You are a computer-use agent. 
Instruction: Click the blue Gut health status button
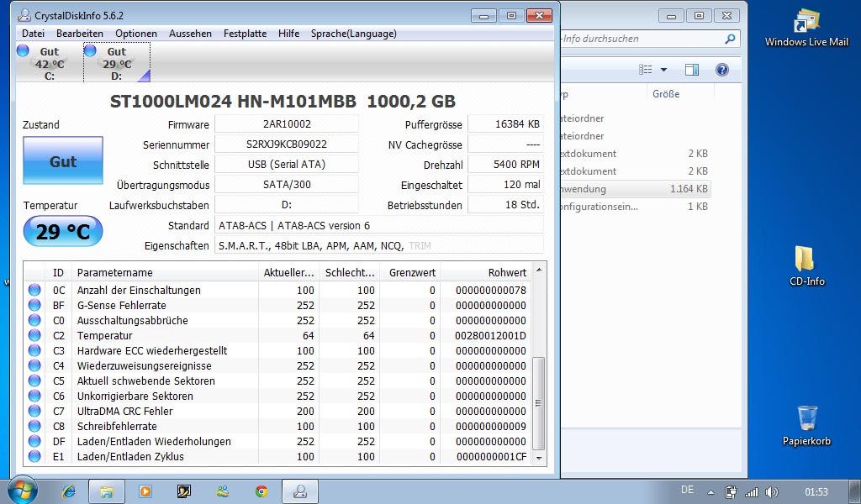click(x=63, y=160)
